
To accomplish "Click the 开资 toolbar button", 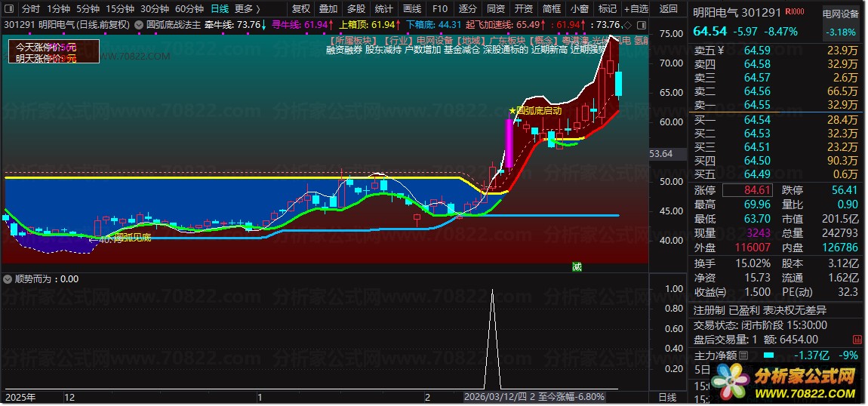I will pos(523,9).
